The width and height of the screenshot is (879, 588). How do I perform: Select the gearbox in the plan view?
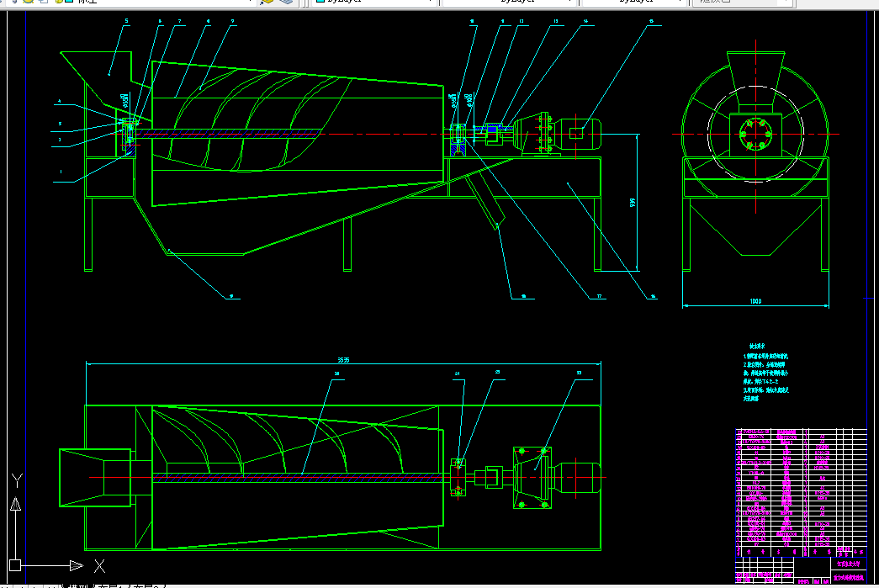[x=532, y=478]
